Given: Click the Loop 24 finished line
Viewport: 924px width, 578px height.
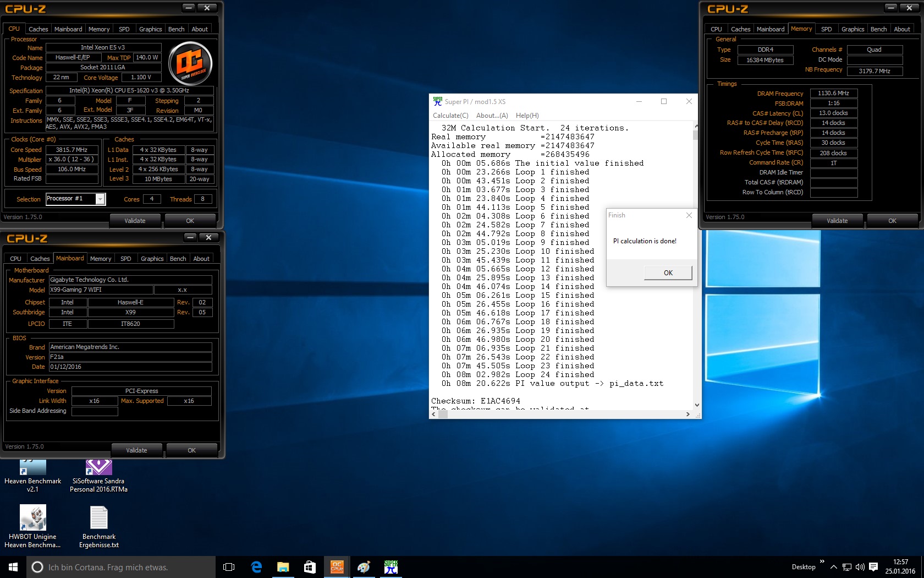Looking at the screenshot, I should click(518, 374).
